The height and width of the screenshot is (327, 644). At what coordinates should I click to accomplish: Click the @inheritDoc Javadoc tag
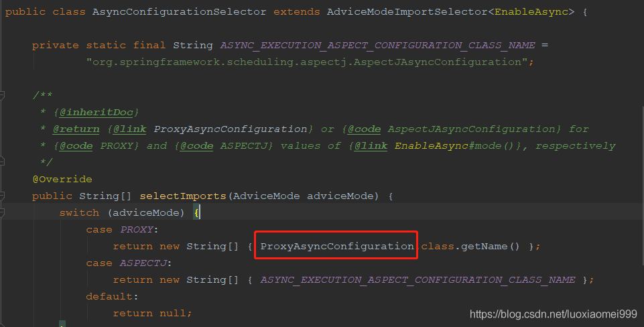(x=96, y=112)
